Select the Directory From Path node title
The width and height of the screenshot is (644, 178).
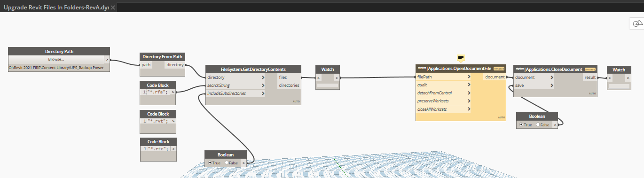tap(163, 56)
